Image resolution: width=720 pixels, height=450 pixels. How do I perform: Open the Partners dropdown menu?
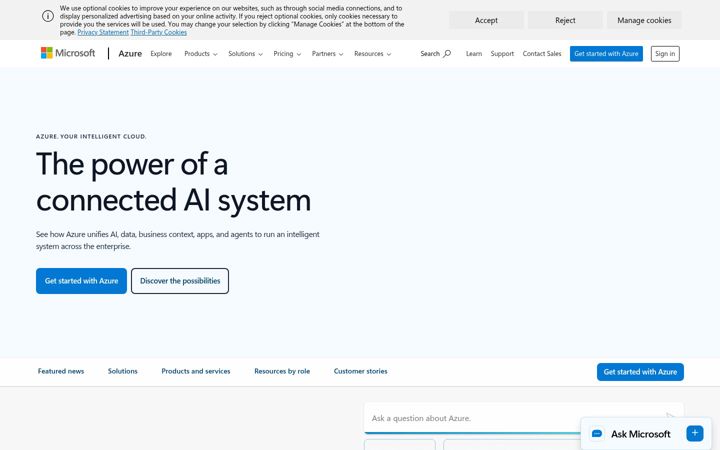click(x=327, y=54)
